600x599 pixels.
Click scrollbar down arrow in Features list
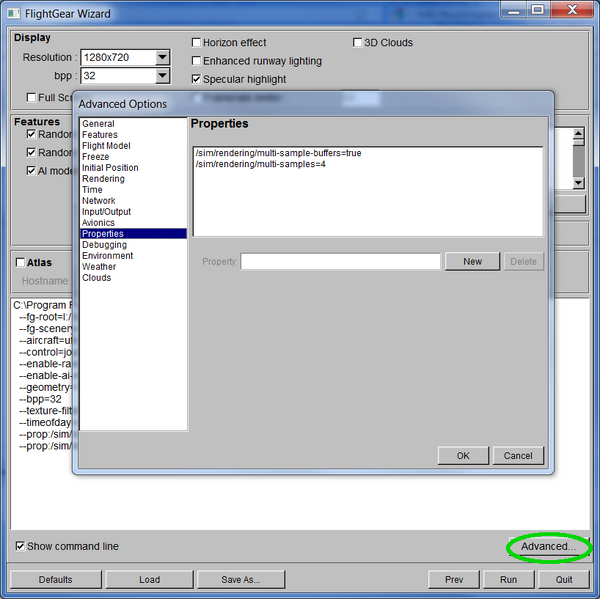tap(578, 183)
